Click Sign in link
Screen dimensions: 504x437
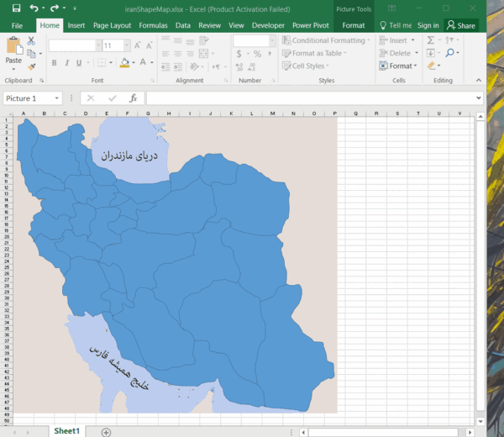[x=428, y=25]
